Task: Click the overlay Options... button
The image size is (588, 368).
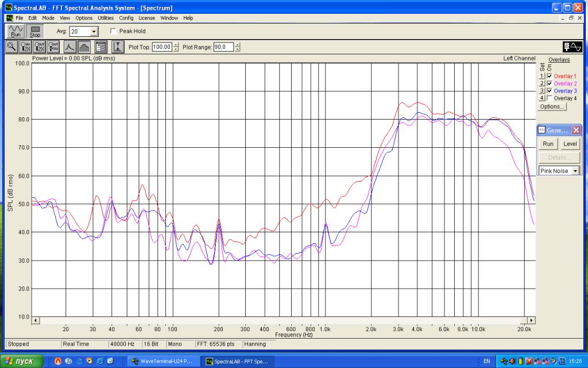Action: coord(552,107)
